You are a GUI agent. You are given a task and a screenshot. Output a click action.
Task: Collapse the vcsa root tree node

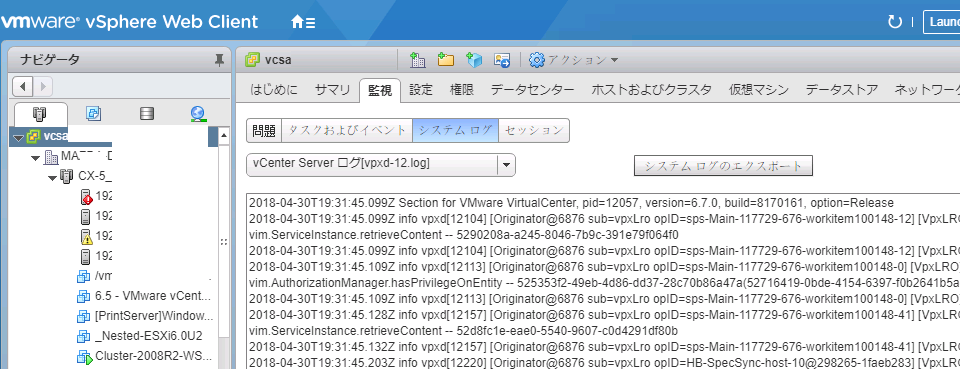(x=17, y=137)
